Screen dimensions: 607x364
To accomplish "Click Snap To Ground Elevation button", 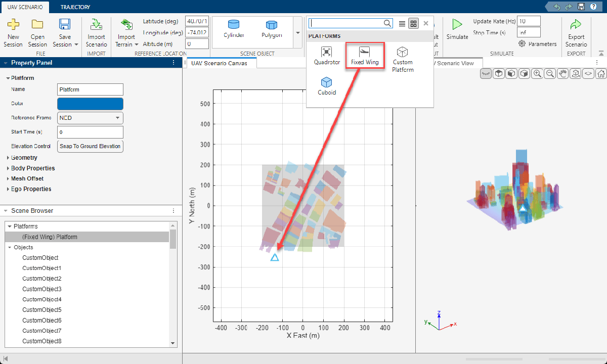I will click(x=91, y=147).
